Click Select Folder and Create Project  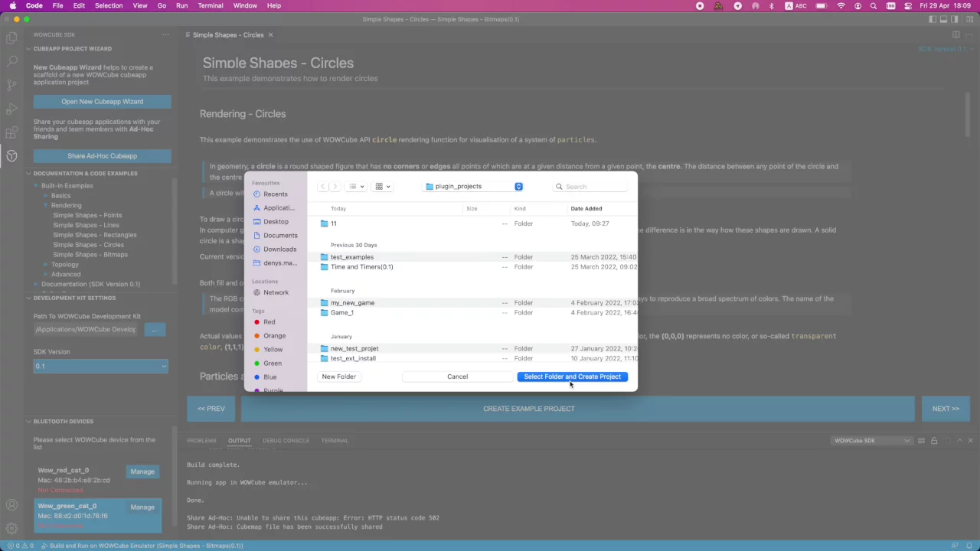(572, 377)
